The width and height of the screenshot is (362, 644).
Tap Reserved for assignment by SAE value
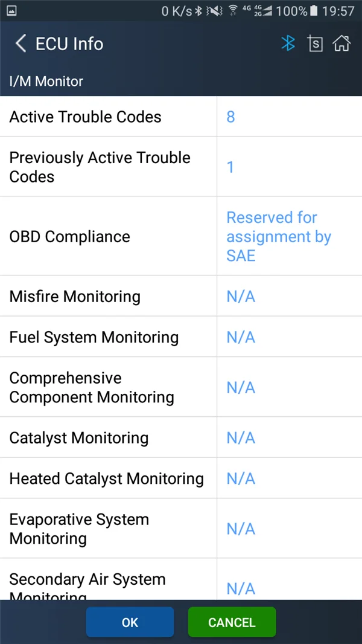[279, 237]
